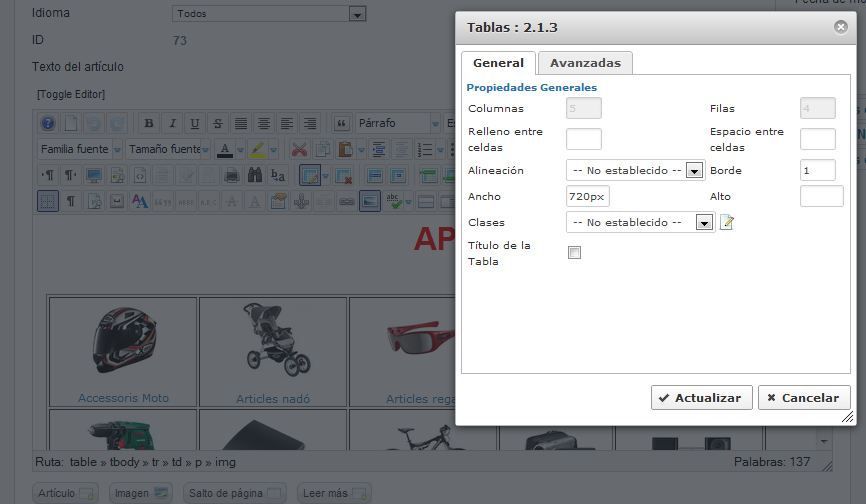Toggle strikethrough formatting
This screenshot has width=866, height=504.
218,123
